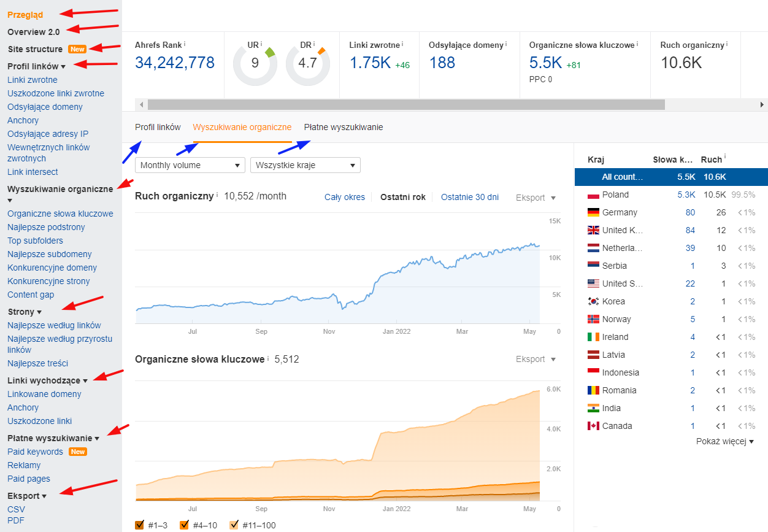Click the New badge beside Paid keywords
This screenshot has height=532, width=768.
[x=77, y=452]
